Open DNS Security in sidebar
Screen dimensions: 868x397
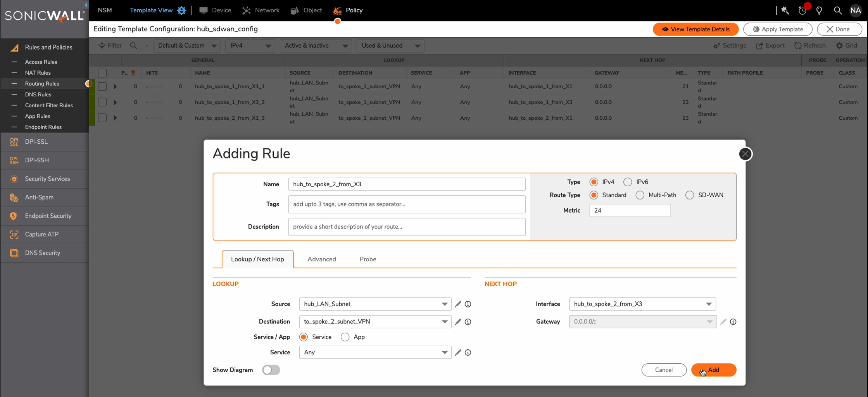(45, 253)
